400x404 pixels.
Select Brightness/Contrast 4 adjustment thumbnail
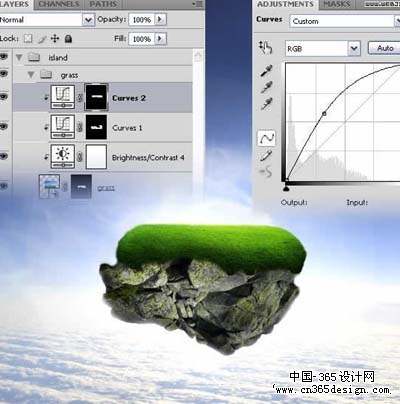[63, 156]
